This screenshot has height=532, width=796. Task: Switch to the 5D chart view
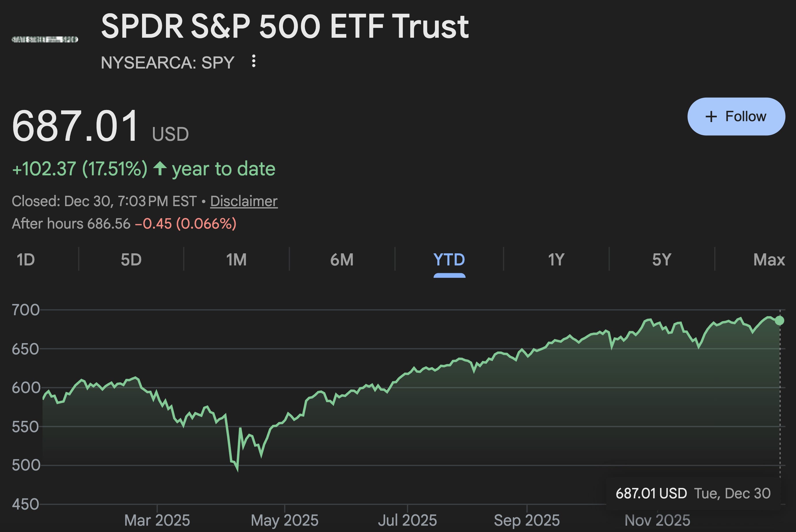(x=132, y=260)
